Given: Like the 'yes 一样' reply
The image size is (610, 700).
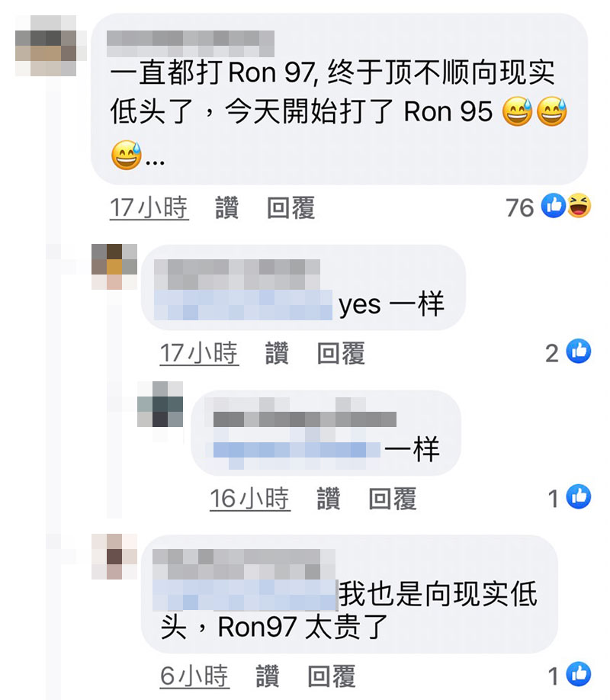Looking at the screenshot, I should (277, 353).
